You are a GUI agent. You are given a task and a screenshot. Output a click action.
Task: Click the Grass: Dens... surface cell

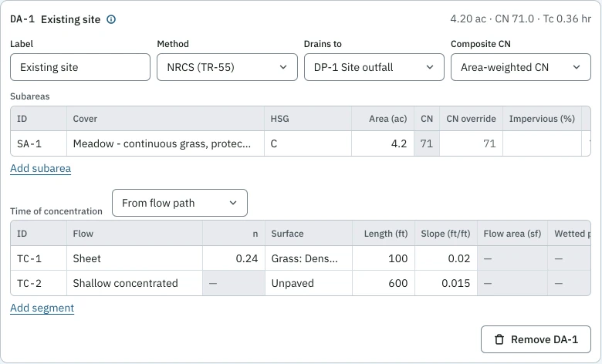click(x=309, y=258)
